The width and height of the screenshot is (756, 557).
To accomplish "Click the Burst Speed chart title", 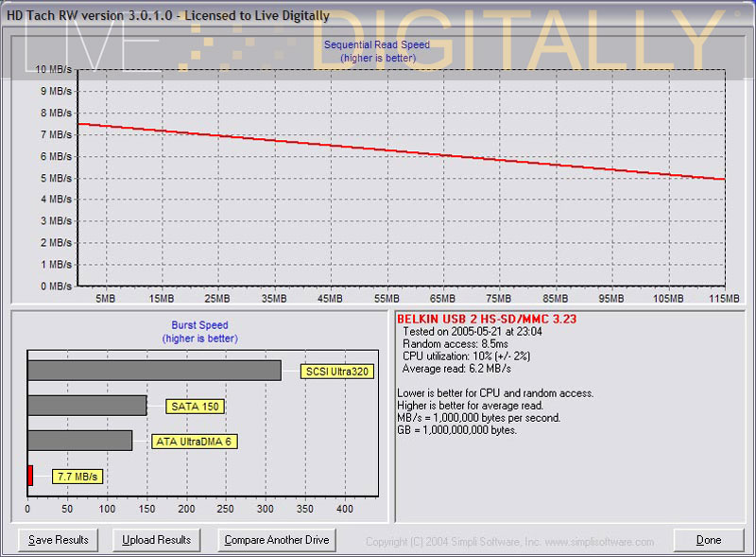I will [200, 325].
